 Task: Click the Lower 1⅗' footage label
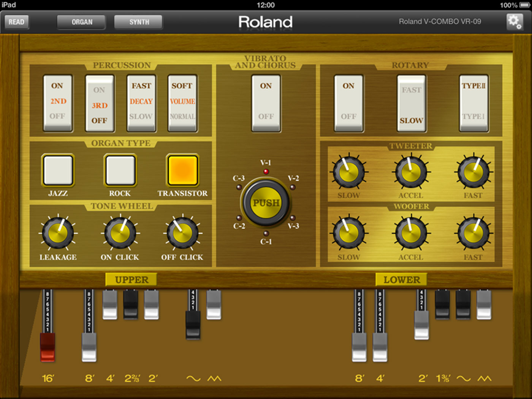443,378
